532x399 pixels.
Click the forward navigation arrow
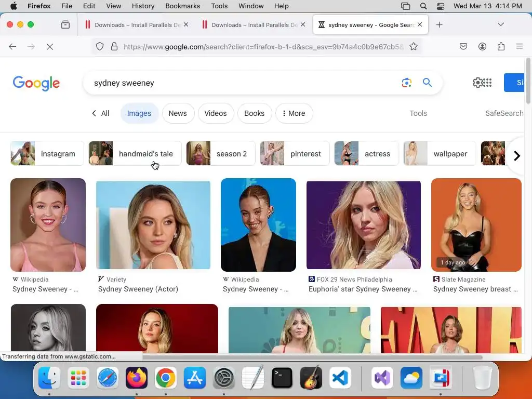coord(31,46)
